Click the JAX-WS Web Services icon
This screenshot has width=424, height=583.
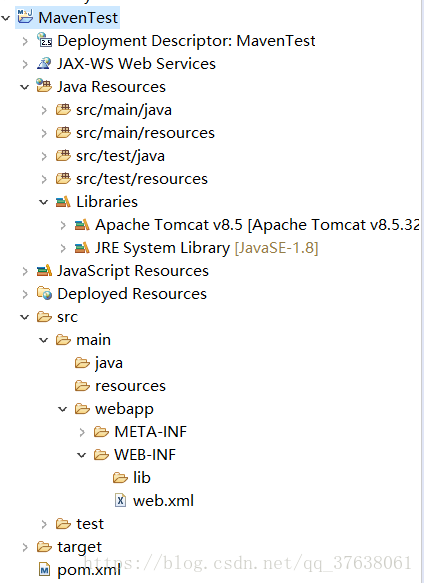[44, 63]
